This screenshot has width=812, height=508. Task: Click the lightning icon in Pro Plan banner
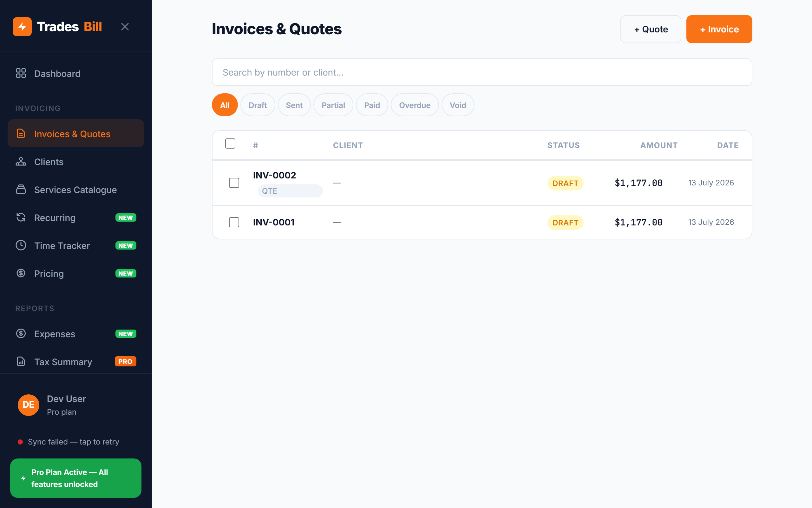point(23,478)
